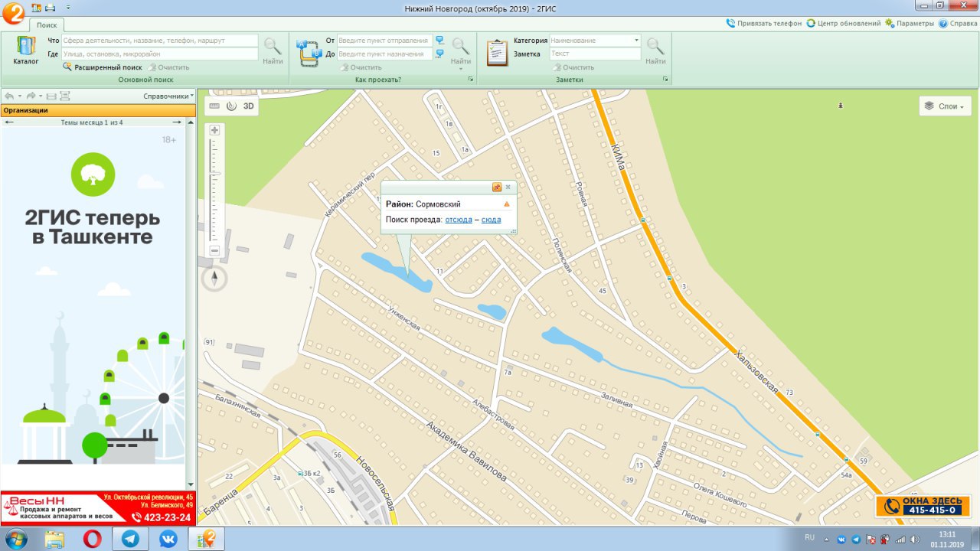Open Opera browser from the taskbar

click(92, 539)
